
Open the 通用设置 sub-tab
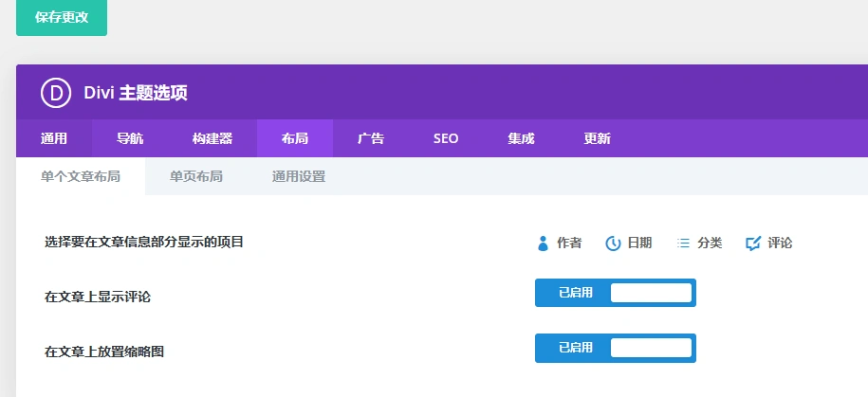299,176
